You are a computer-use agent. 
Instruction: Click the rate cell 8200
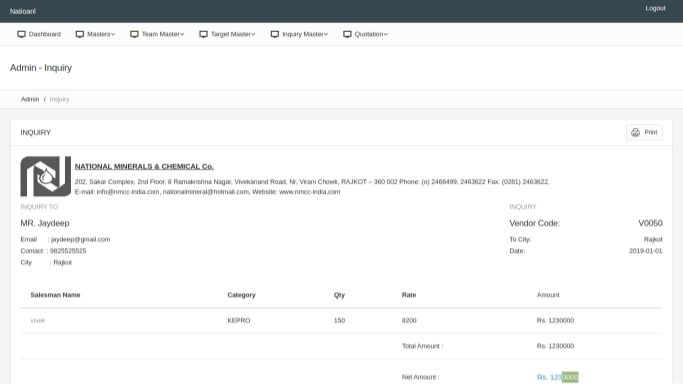(409, 320)
